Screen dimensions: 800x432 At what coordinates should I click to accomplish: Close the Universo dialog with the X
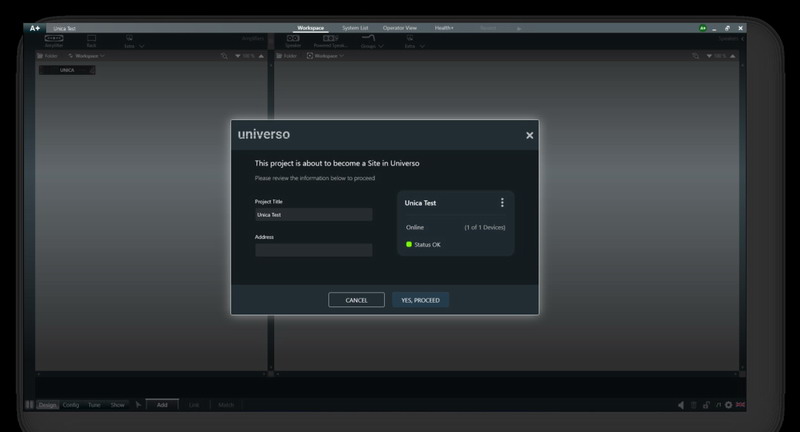pos(529,135)
